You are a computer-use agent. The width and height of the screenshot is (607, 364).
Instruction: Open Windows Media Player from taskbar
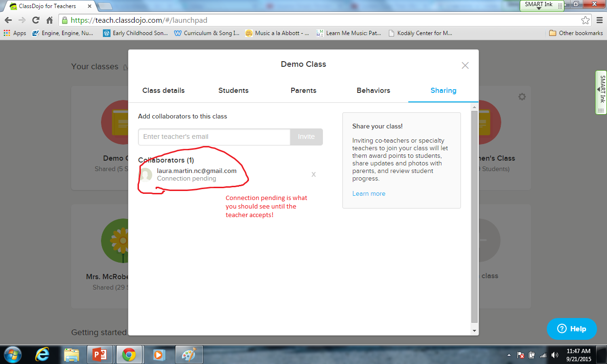[x=160, y=355]
